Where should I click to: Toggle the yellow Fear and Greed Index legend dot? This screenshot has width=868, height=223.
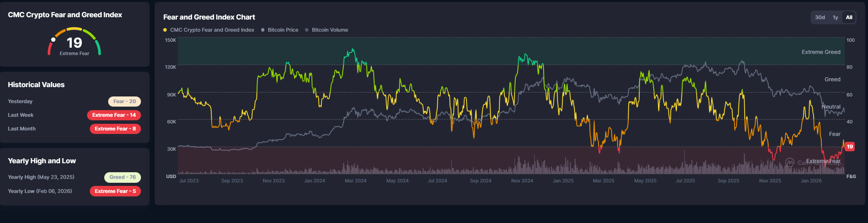[165, 30]
